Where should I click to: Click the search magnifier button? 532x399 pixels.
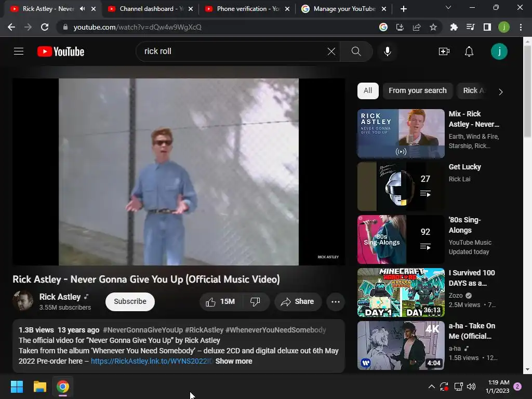click(x=356, y=51)
